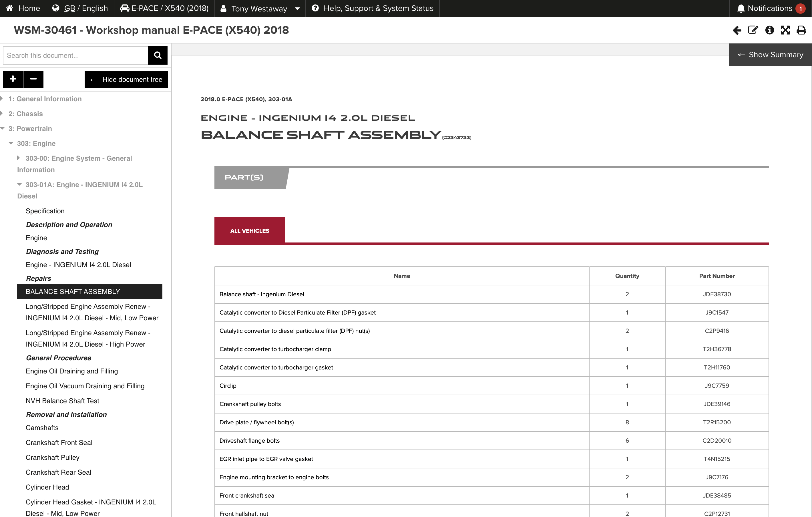Collapse the 303: Engine node
812x517 pixels.
click(11, 143)
